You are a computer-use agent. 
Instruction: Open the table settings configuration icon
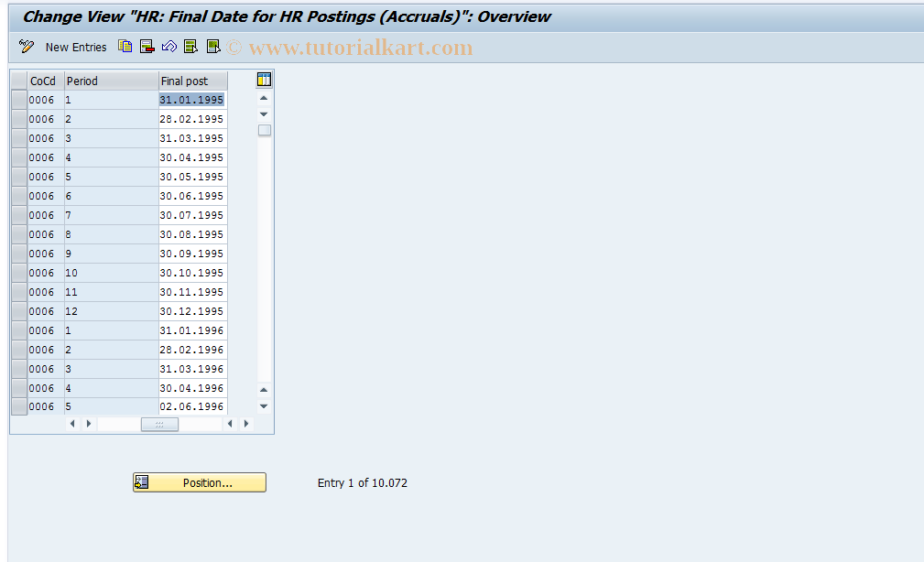pos(264,80)
